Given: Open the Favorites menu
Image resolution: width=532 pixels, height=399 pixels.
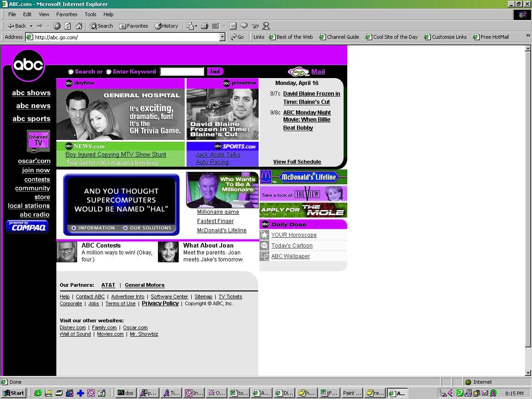Looking at the screenshot, I should pyautogui.click(x=67, y=14).
